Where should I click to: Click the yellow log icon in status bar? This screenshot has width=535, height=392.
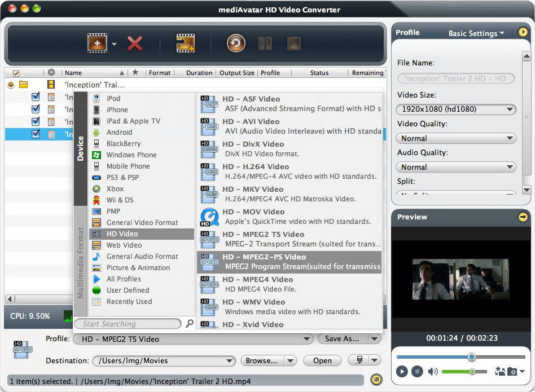376,380
